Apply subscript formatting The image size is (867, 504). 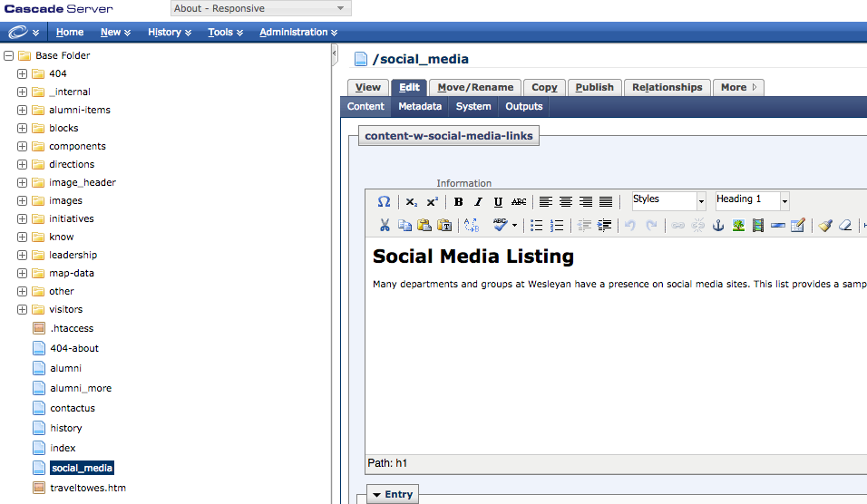coord(412,202)
